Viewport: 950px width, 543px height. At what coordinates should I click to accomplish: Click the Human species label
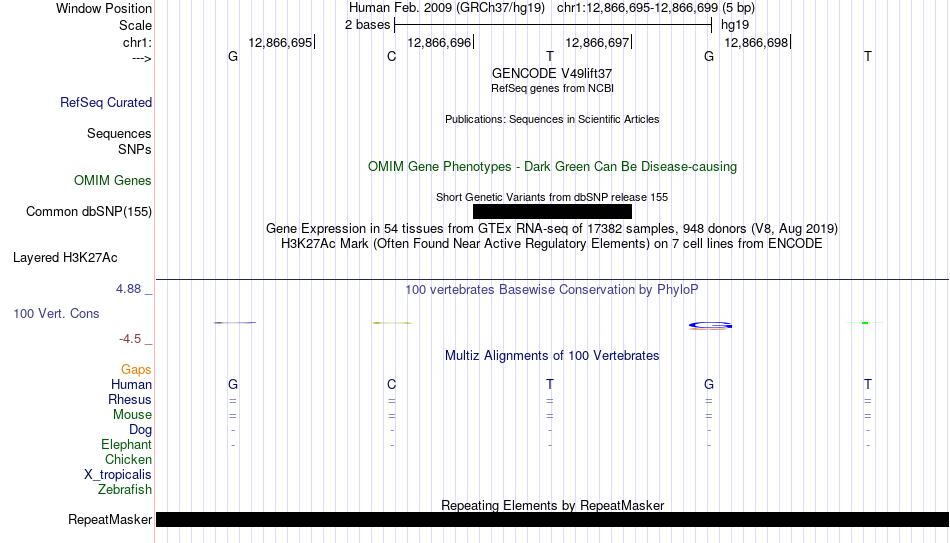[x=131, y=385]
